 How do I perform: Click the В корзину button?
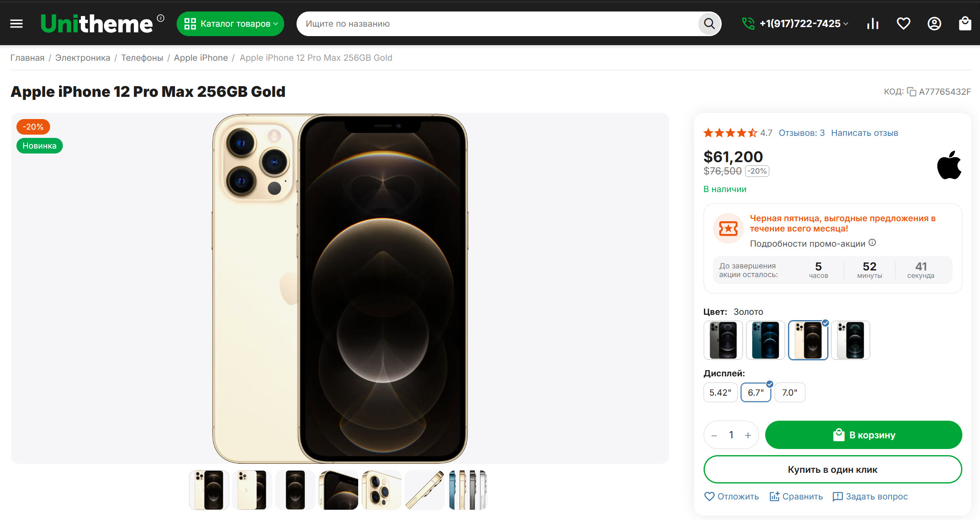tap(863, 435)
